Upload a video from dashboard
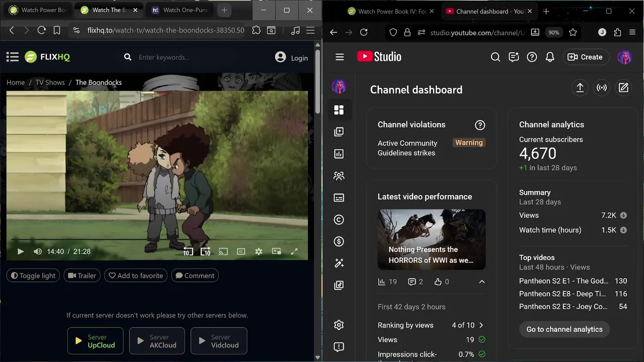The width and height of the screenshot is (644, 362). 580,87
